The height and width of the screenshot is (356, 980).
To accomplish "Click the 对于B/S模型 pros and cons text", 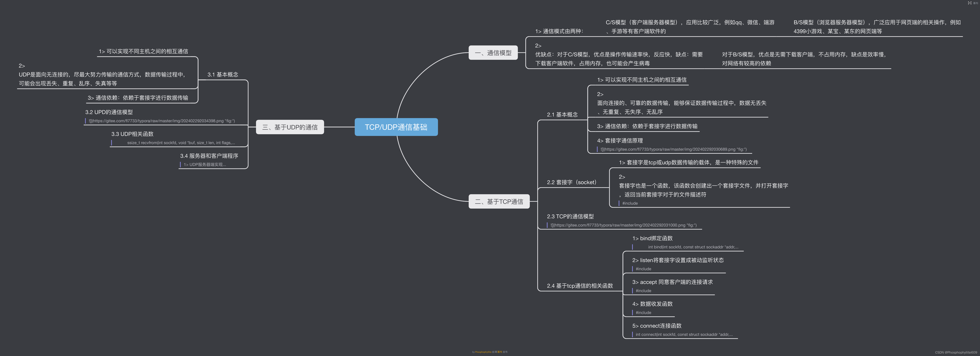I will pos(804,59).
